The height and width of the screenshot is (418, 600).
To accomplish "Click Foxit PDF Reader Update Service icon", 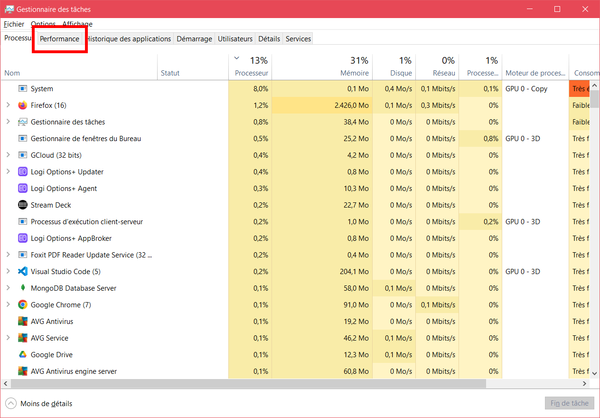I will [x=23, y=255].
